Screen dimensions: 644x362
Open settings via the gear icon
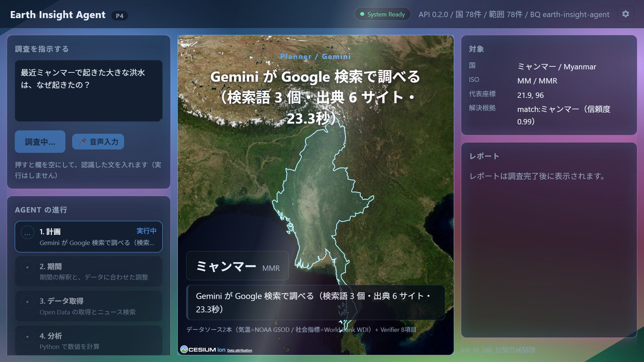pyautogui.click(x=625, y=14)
